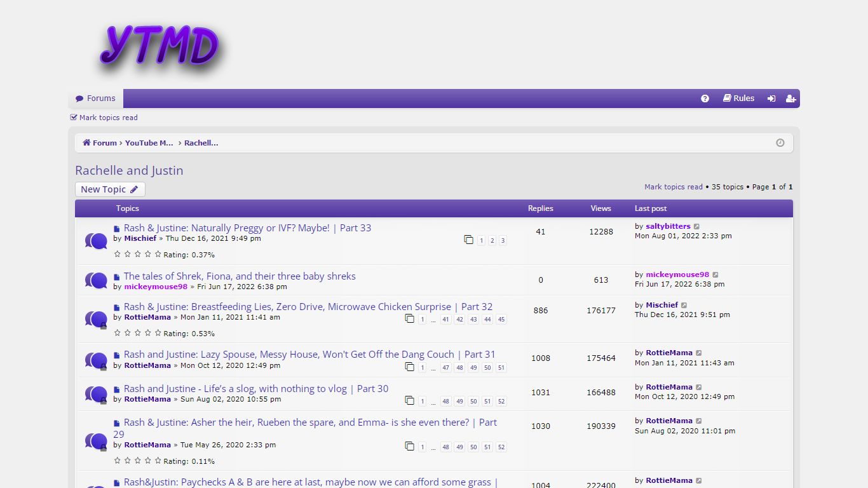Rate Part 29 topic with fifth star
This screenshot has width=868, height=488.
[158, 461]
